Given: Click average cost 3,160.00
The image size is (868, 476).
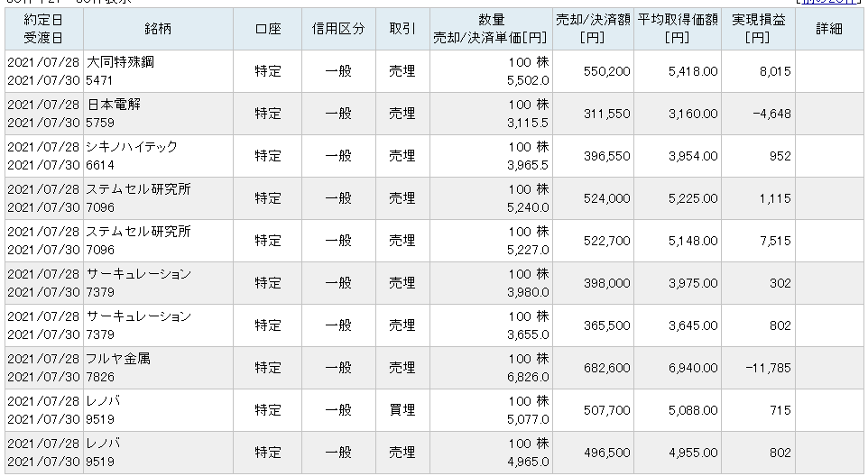Looking at the screenshot, I should (693, 114).
